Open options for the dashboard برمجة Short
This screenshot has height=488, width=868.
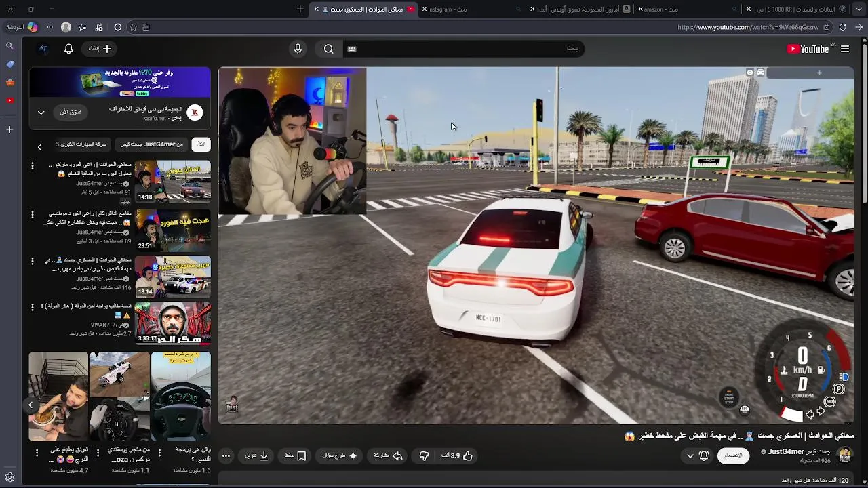(x=159, y=452)
